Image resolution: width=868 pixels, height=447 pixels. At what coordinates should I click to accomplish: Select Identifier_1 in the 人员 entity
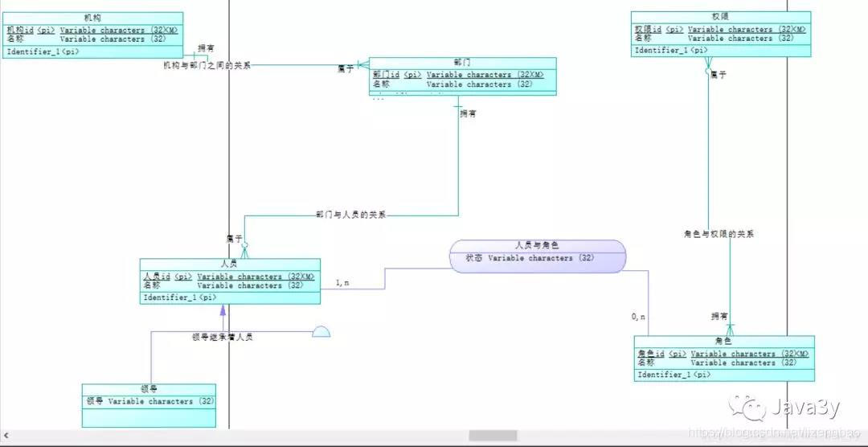coord(180,297)
